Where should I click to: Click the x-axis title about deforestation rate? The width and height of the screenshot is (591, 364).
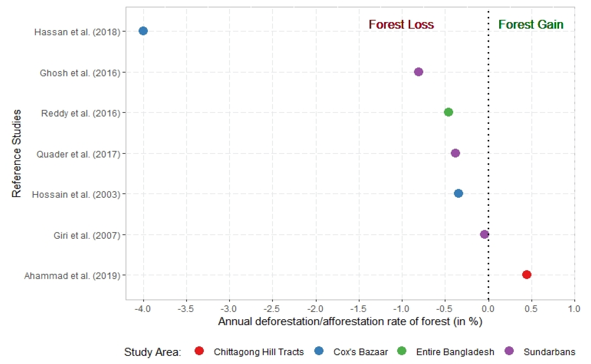pos(350,322)
